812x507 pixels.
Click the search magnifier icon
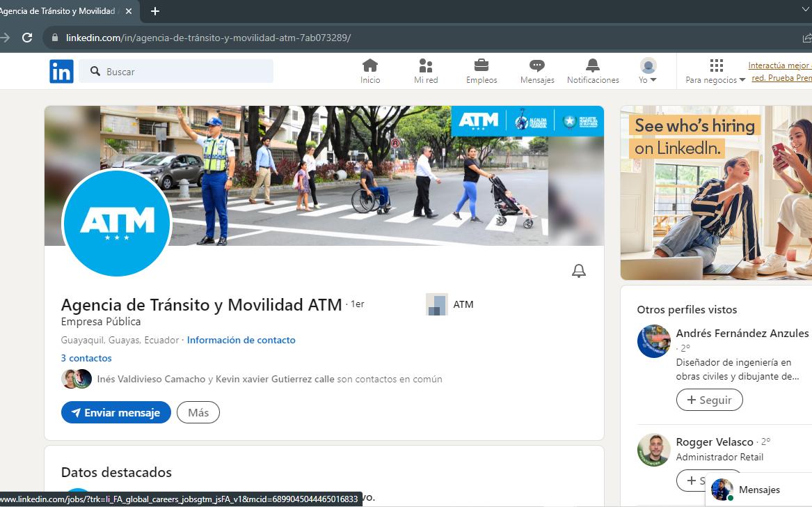pos(95,71)
